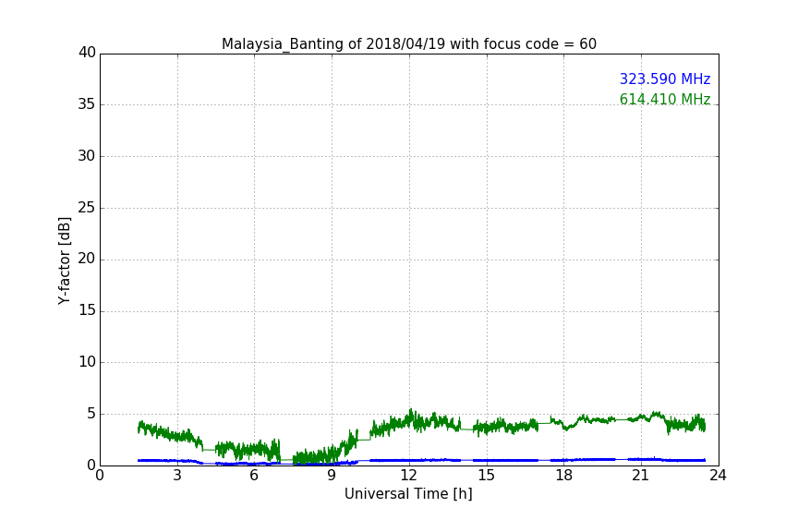Click the y-axis tick label '15'
798x532 pixels.
coord(87,310)
